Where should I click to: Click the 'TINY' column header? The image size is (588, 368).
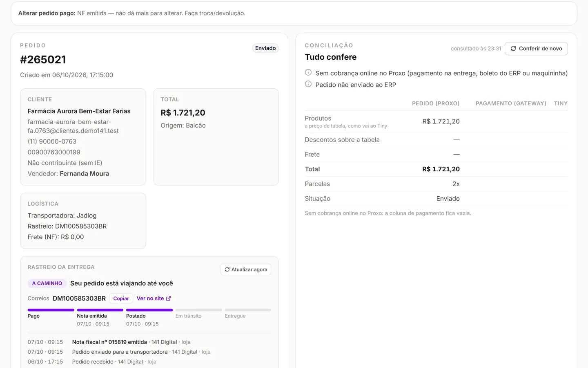561,103
